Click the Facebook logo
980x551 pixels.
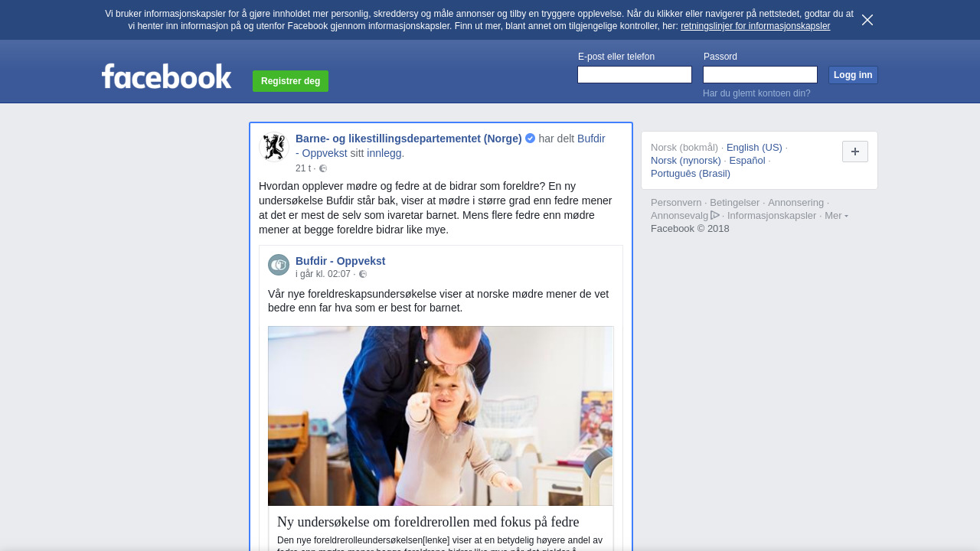(x=166, y=77)
